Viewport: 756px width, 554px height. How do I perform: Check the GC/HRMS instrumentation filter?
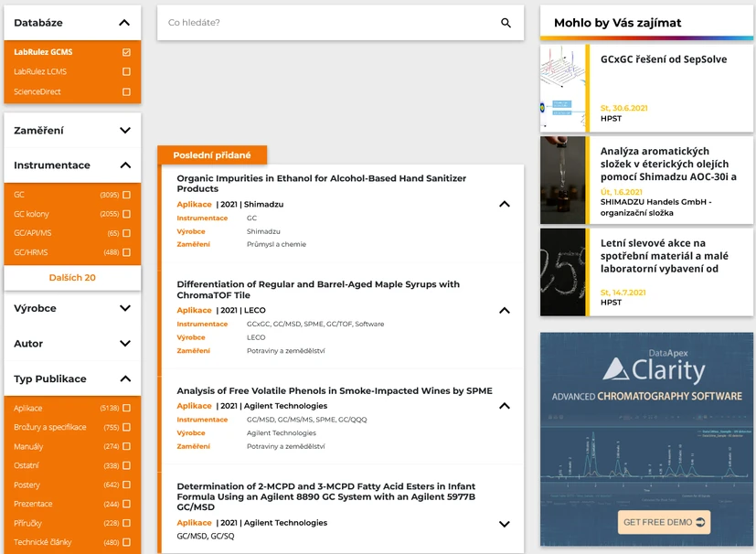coord(126,252)
